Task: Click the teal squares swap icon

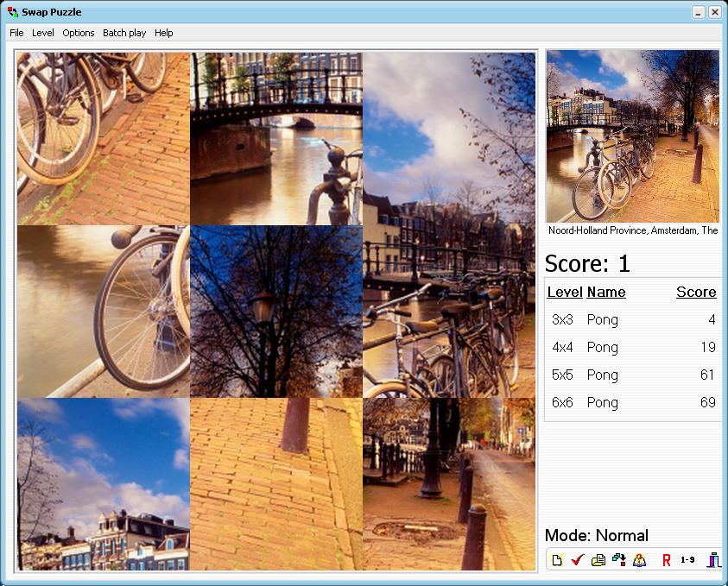Action: (619, 560)
